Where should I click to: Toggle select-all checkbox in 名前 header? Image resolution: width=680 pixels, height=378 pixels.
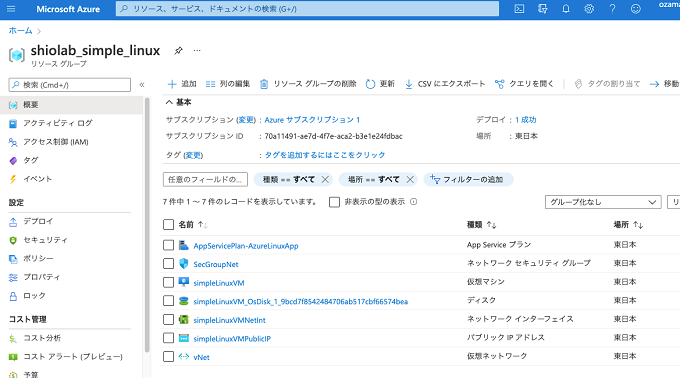(x=168, y=225)
